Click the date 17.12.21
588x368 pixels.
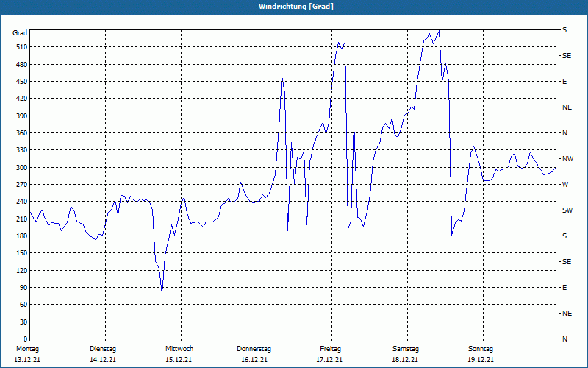(329, 360)
